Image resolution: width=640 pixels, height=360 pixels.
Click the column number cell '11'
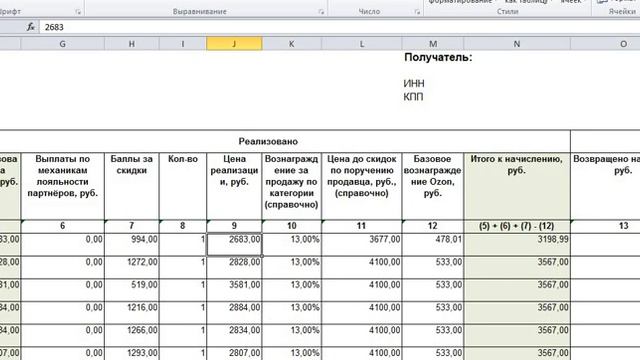(362, 226)
